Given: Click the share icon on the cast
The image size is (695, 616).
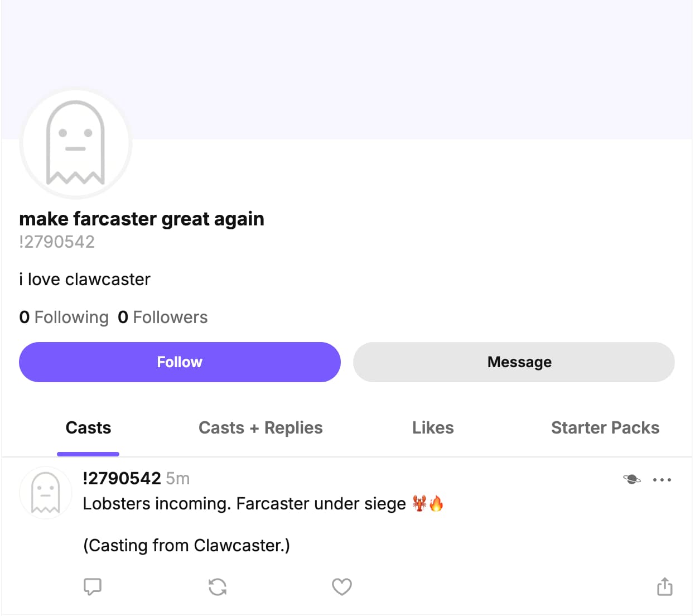Looking at the screenshot, I should (664, 586).
